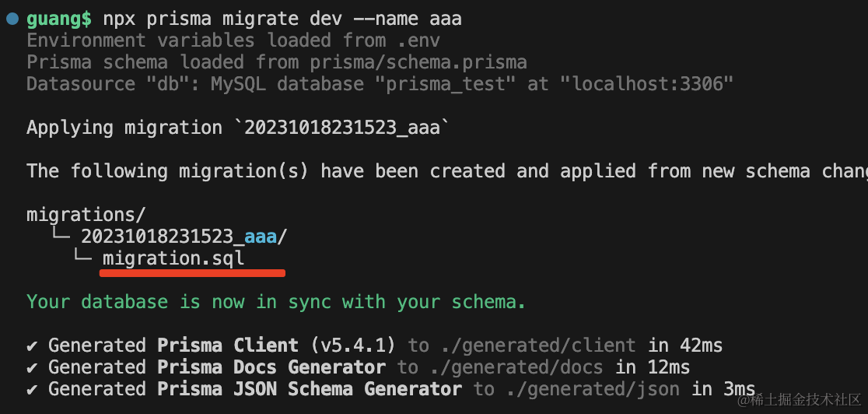Image resolution: width=868 pixels, height=414 pixels.
Task: Click the checkmark beside Prisma Docs Generator
Action: click(x=33, y=367)
